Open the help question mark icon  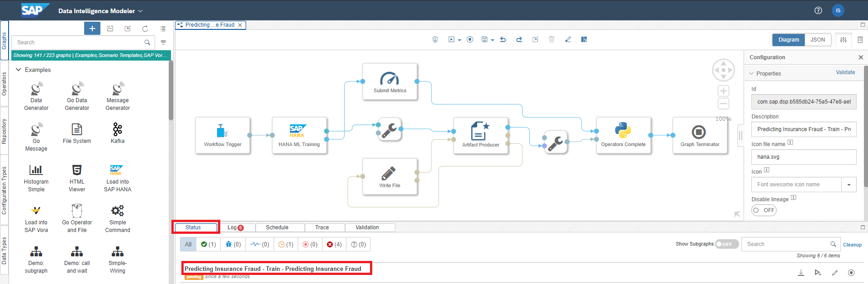(x=818, y=10)
